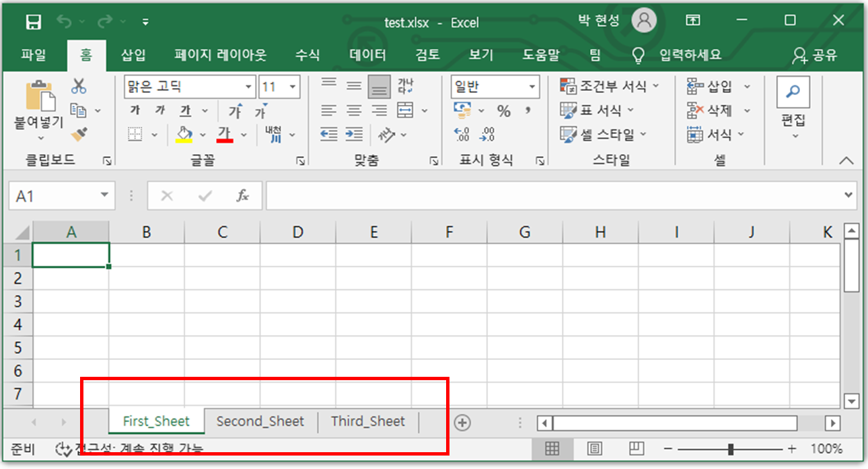Open the font size 11 dropdown
Image resolution: width=868 pixels, height=469 pixels.
click(293, 87)
